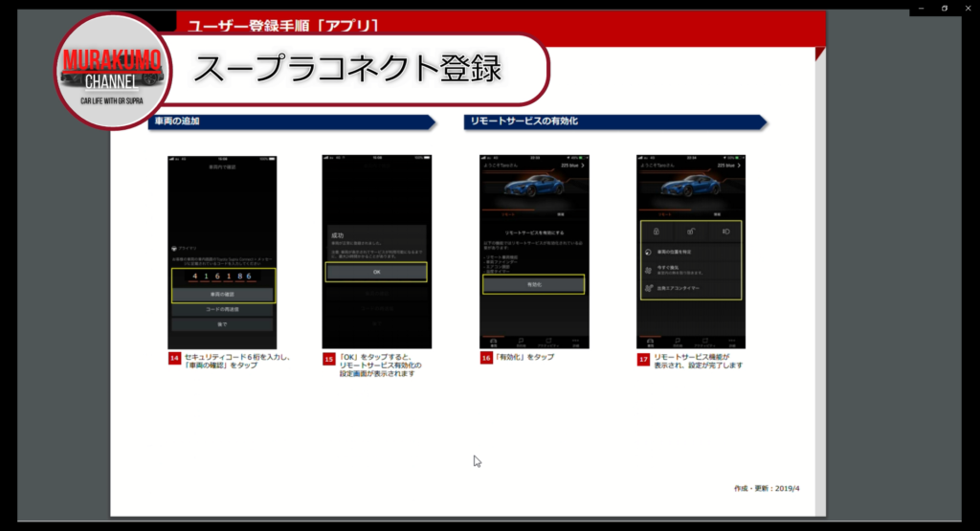This screenshot has width=980, height=531.
Task: Restore down the window
Action: pyautogui.click(x=945, y=8)
